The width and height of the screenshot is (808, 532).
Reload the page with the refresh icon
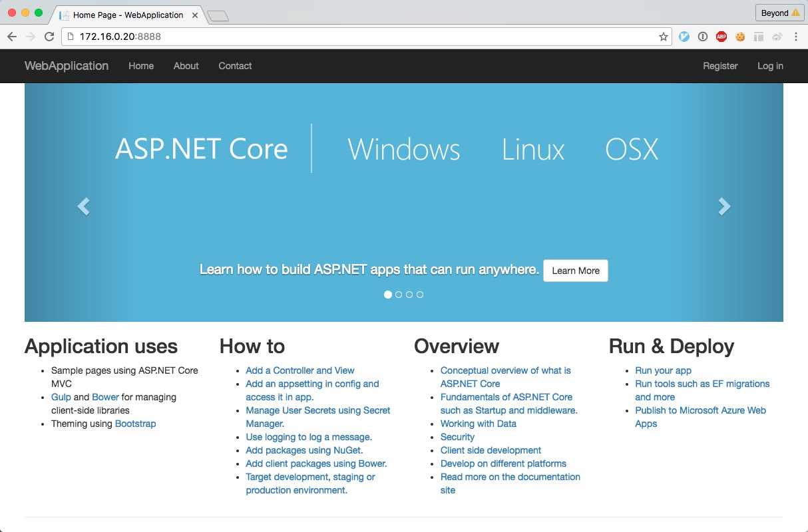(x=49, y=37)
